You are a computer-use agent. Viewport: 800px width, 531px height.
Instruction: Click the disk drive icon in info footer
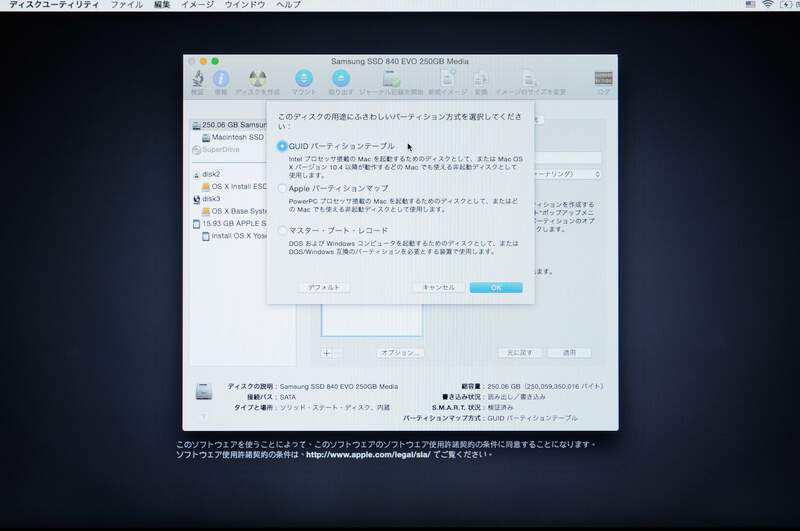click(204, 391)
